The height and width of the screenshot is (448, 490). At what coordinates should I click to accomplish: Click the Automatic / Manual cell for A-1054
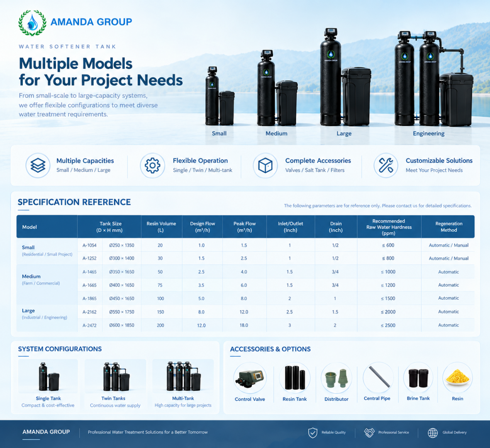pyautogui.click(x=449, y=245)
